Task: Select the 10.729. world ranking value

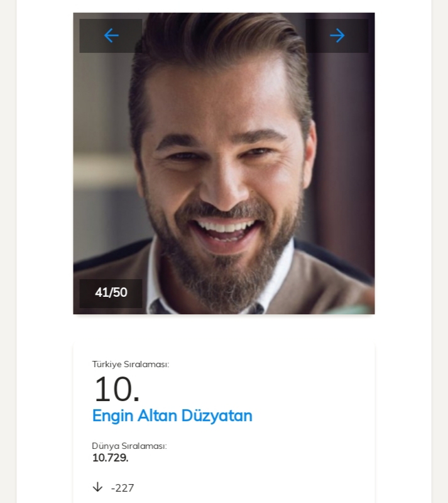Action: tap(110, 458)
